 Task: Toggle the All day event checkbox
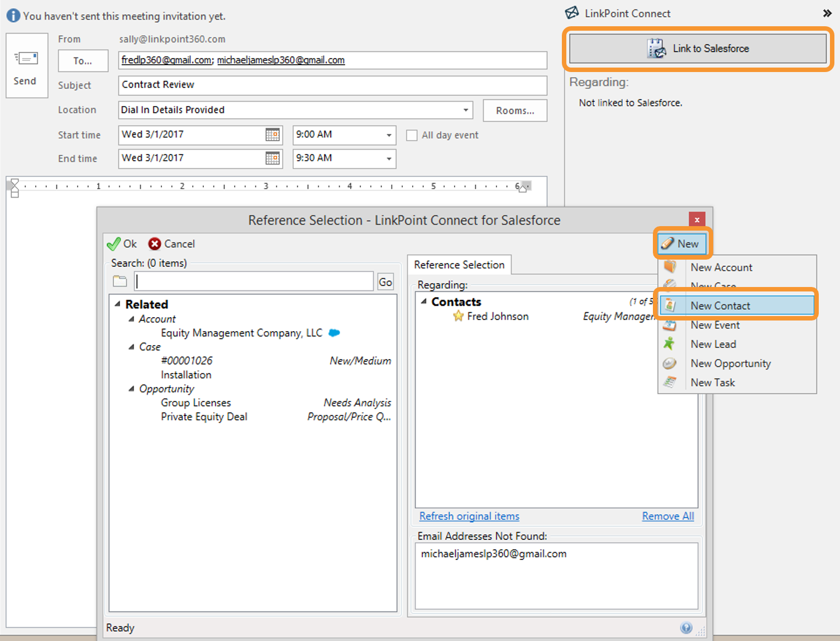[412, 135]
